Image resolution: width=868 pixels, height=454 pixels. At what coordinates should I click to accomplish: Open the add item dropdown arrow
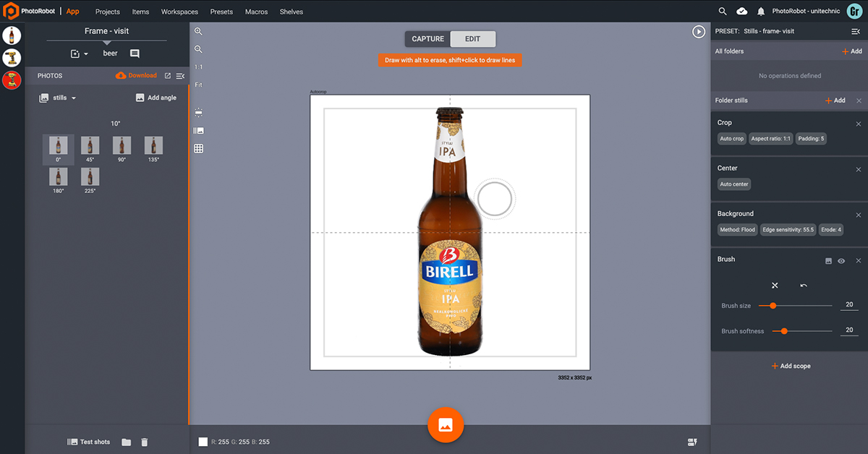tap(85, 54)
